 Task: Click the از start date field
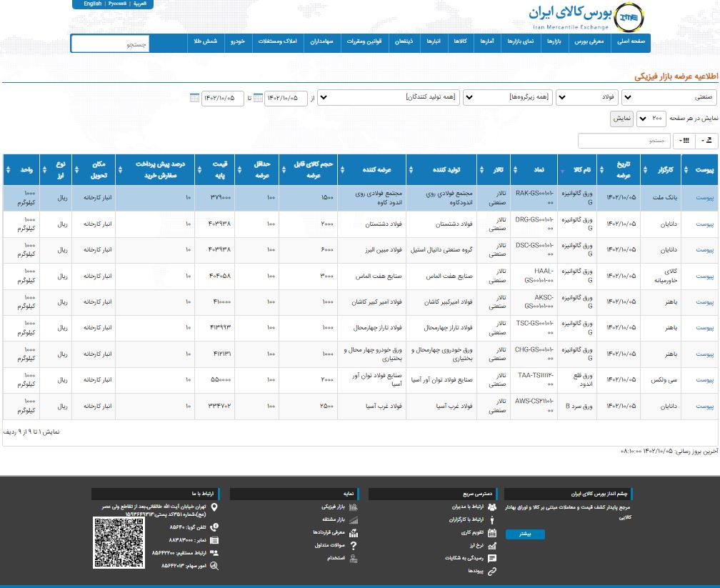(x=286, y=98)
